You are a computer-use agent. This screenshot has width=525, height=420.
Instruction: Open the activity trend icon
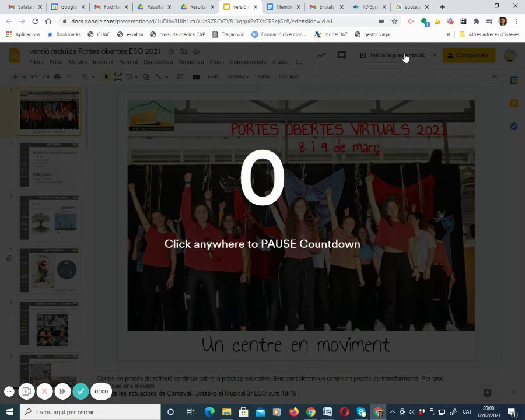pos(321,55)
